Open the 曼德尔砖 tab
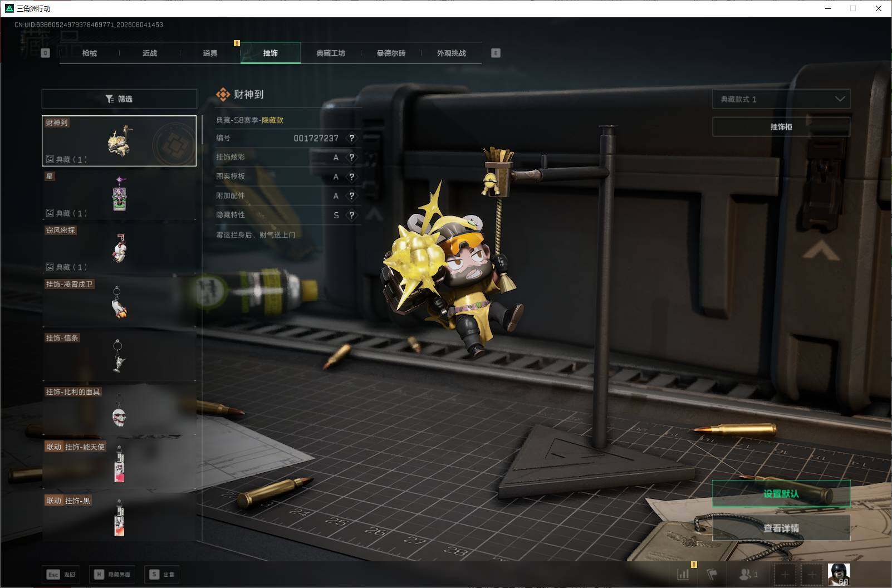 391,53
